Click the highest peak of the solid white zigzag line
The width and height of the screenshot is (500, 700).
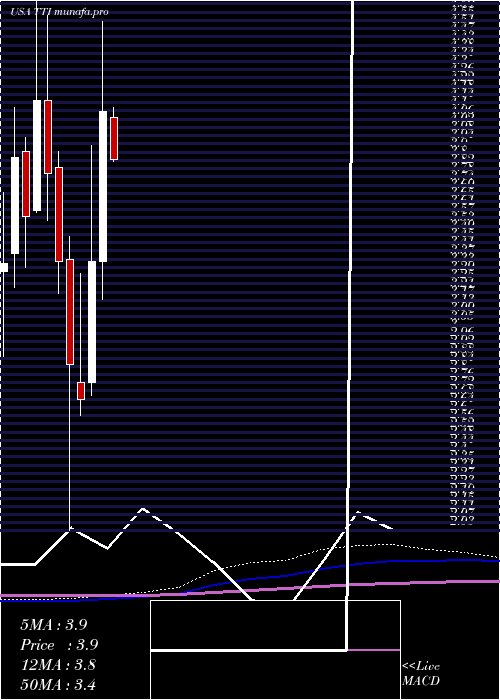tap(143, 508)
